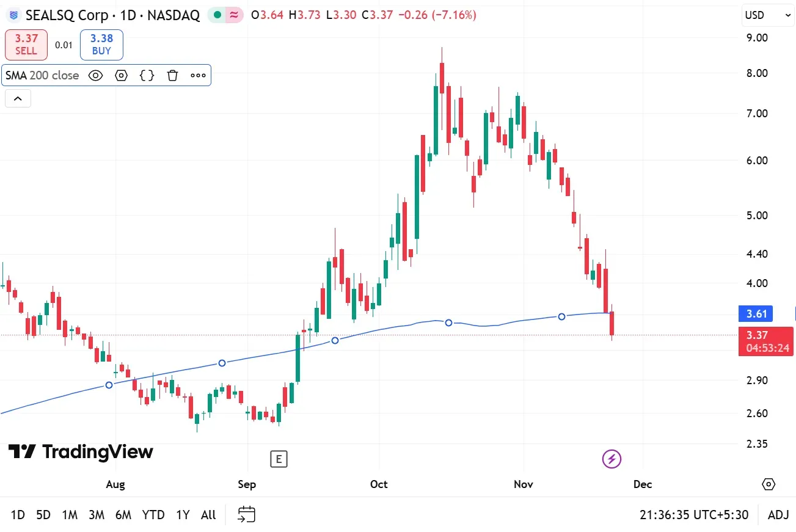
Task: Open more options for SMA indicator
Action: pos(198,75)
